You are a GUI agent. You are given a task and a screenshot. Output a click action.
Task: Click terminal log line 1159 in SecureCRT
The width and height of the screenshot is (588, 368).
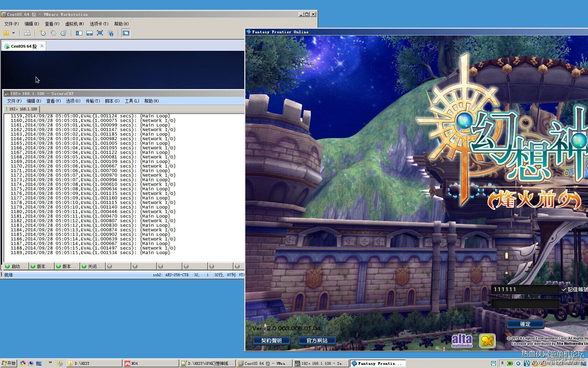point(90,116)
